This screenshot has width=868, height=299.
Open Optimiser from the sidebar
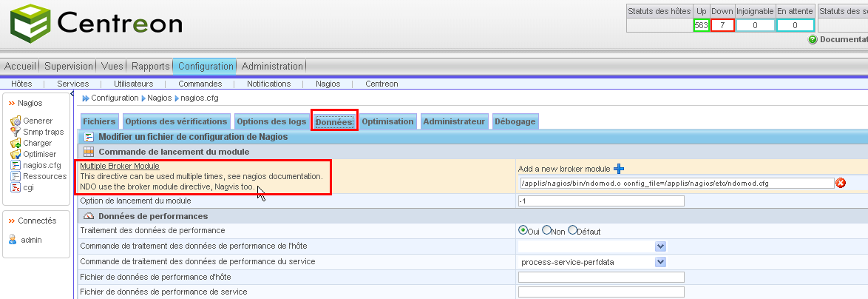(39, 154)
